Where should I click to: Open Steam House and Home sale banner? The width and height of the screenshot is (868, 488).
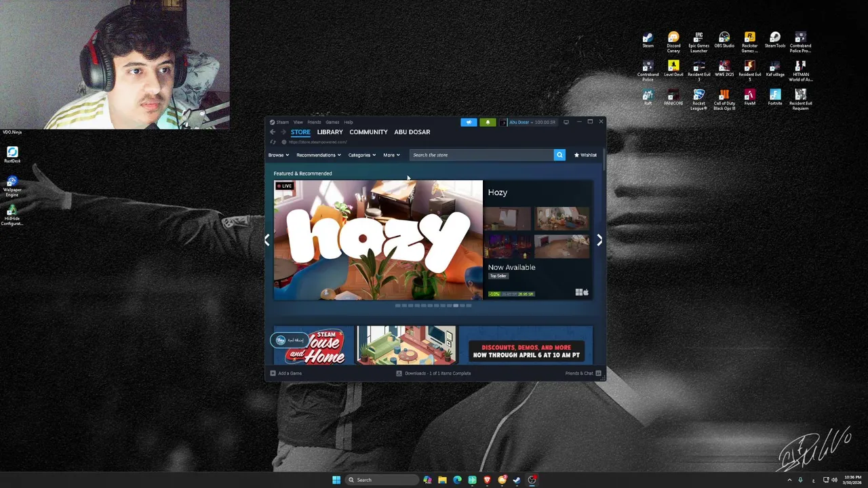pyautogui.click(x=433, y=345)
